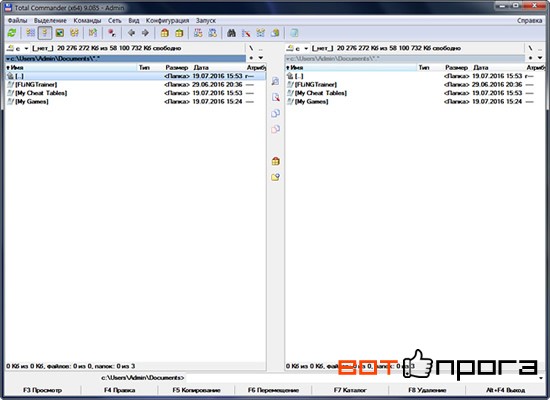Switch to brief file names view
Screen dimensions: 550x400
click(31, 33)
